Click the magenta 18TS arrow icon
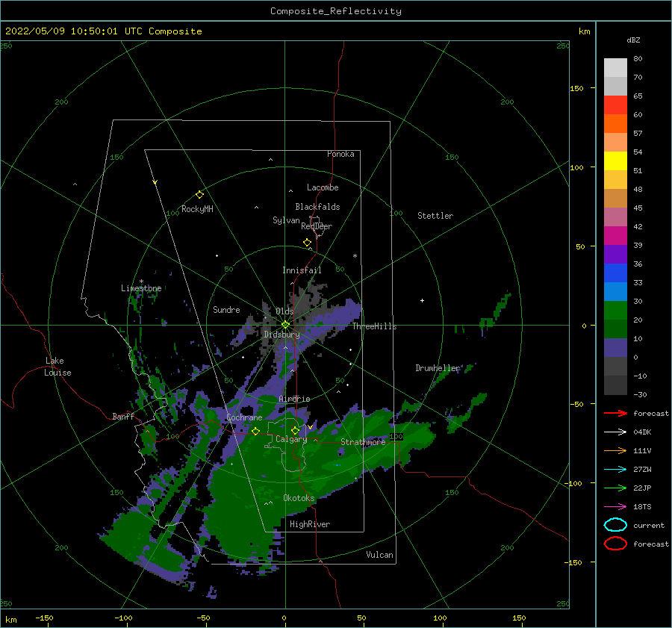 click(x=615, y=507)
